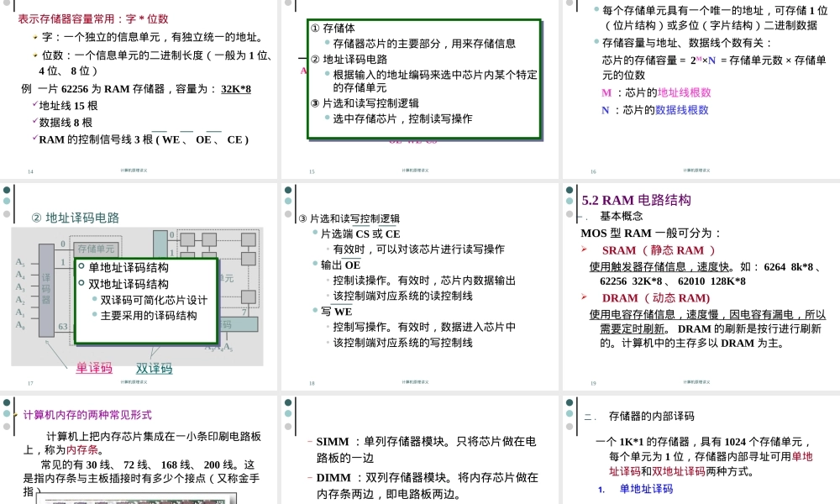Click the slide 17 title ② 地址译码电路

pos(75,218)
